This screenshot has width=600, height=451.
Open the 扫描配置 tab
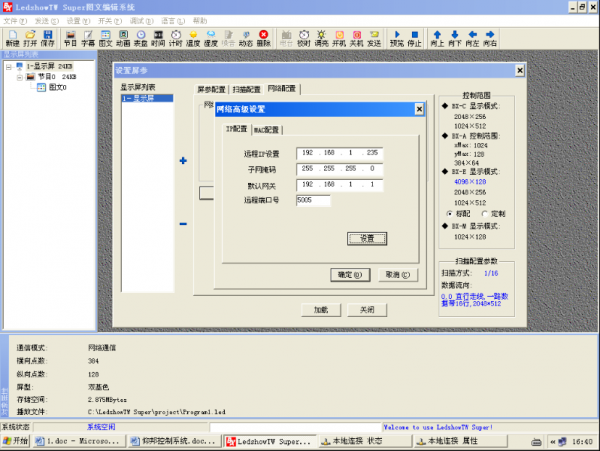click(247, 89)
